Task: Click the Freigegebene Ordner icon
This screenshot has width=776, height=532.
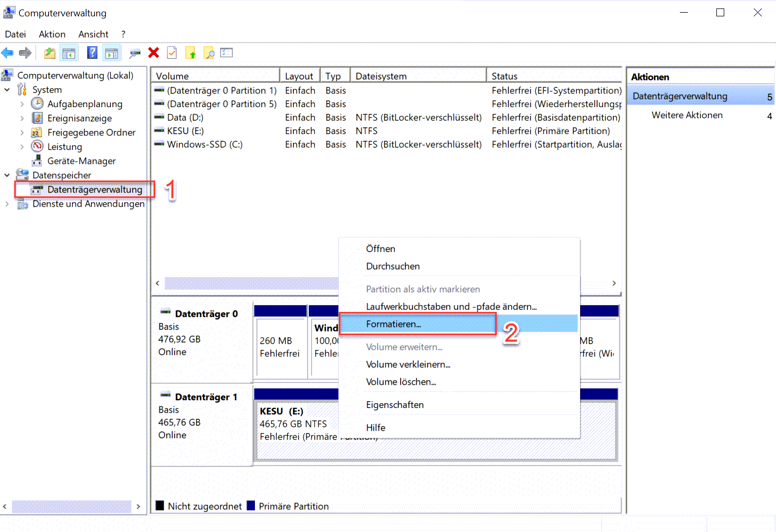Action: (x=36, y=132)
